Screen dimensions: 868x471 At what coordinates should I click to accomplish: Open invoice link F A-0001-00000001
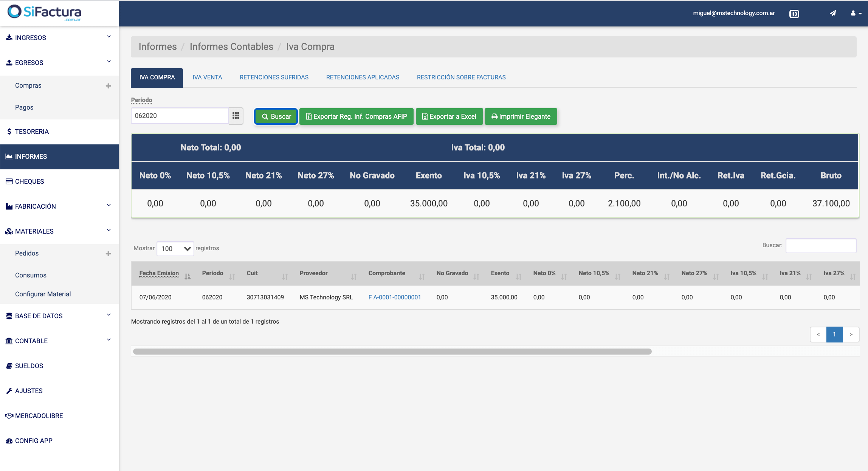(395, 297)
